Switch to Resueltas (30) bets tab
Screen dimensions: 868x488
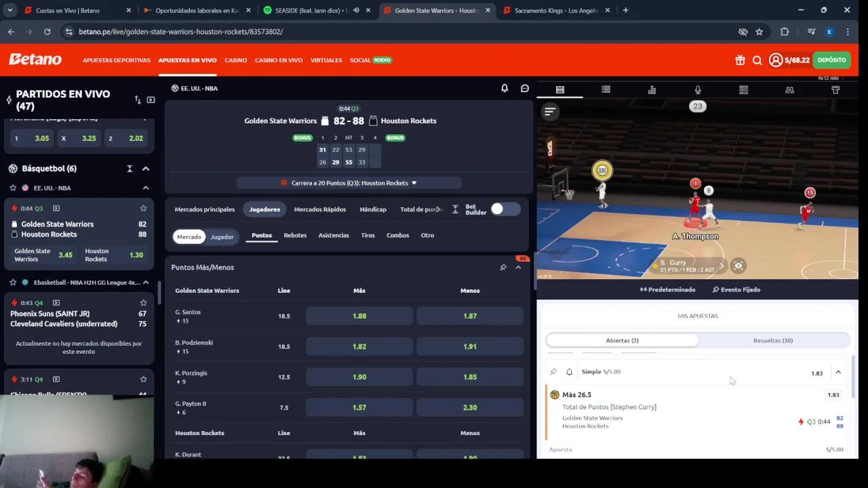click(x=773, y=340)
